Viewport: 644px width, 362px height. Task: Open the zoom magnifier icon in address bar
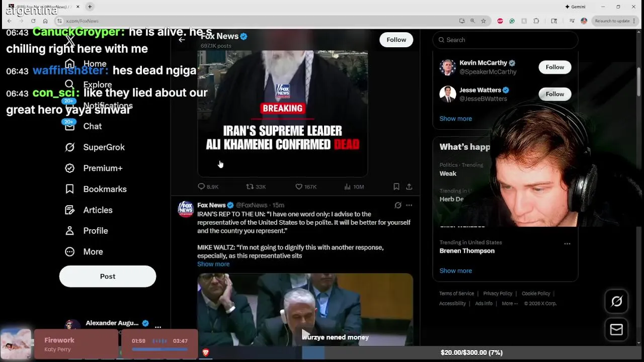(472, 21)
